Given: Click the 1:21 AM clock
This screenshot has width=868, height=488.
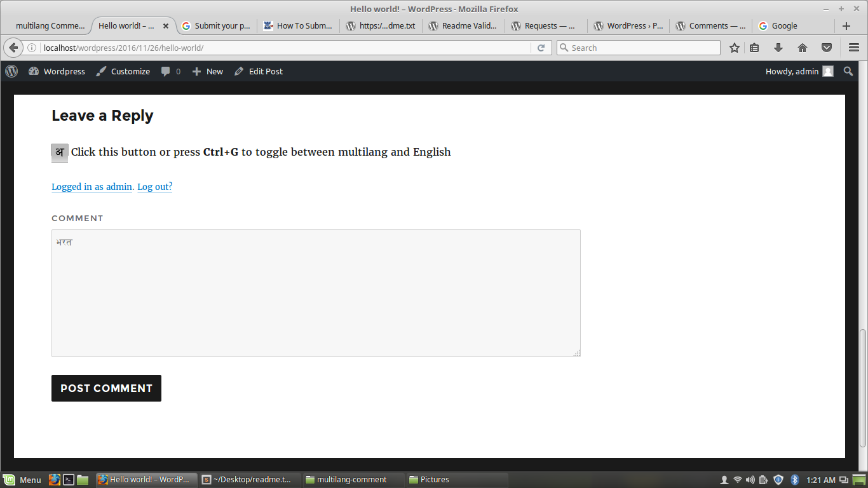Looking at the screenshot, I should (820, 480).
